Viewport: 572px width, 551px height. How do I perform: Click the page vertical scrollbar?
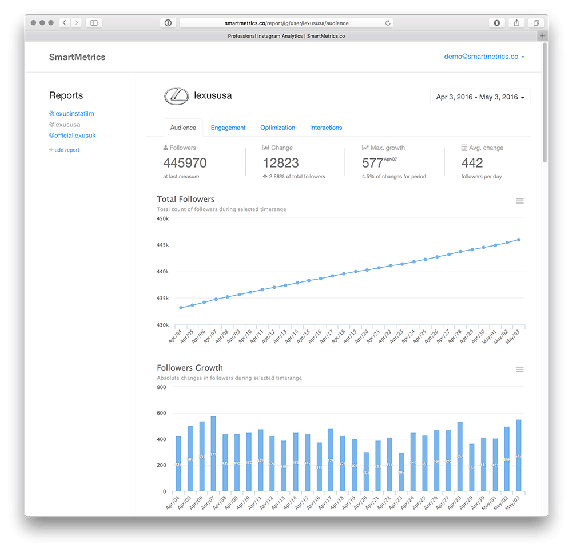click(x=545, y=102)
